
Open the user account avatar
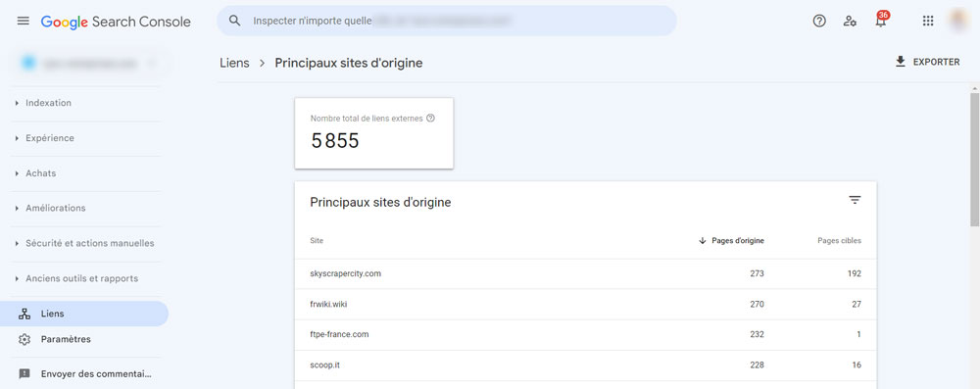[x=958, y=21]
